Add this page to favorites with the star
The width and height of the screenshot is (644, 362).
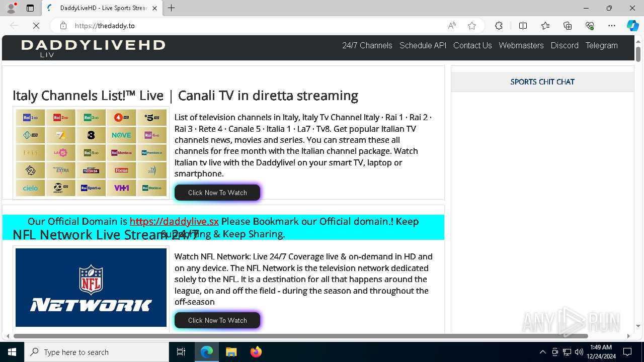pos(472,26)
